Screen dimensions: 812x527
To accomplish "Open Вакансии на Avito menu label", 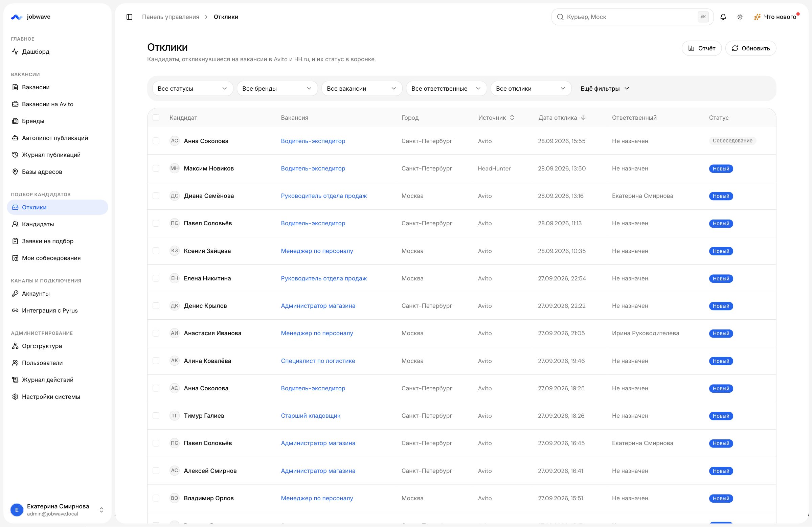I will tap(47, 104).
